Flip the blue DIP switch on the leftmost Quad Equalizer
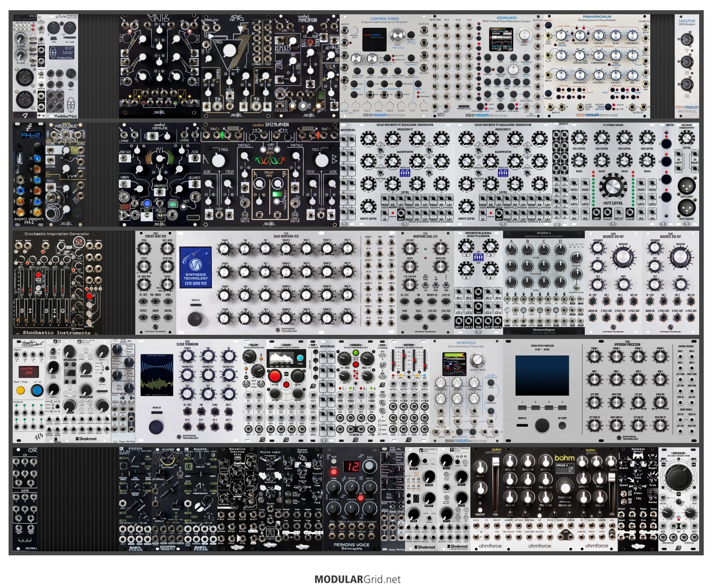The image size is (716, 588). (x=404, y=173)
